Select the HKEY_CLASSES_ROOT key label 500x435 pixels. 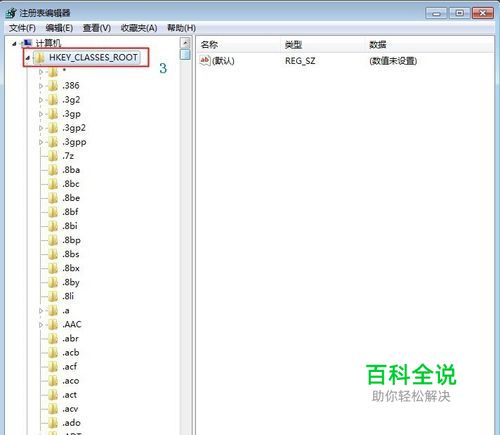(x=93, y=57)
